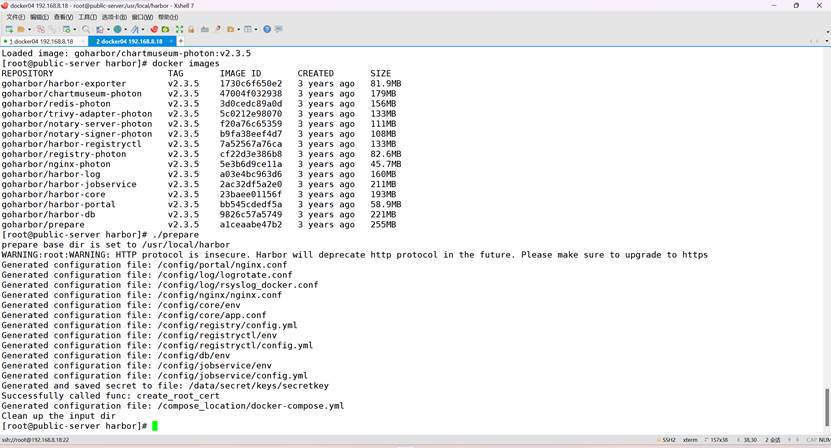Click the 255MB size for goharbor/prepare

383,224
